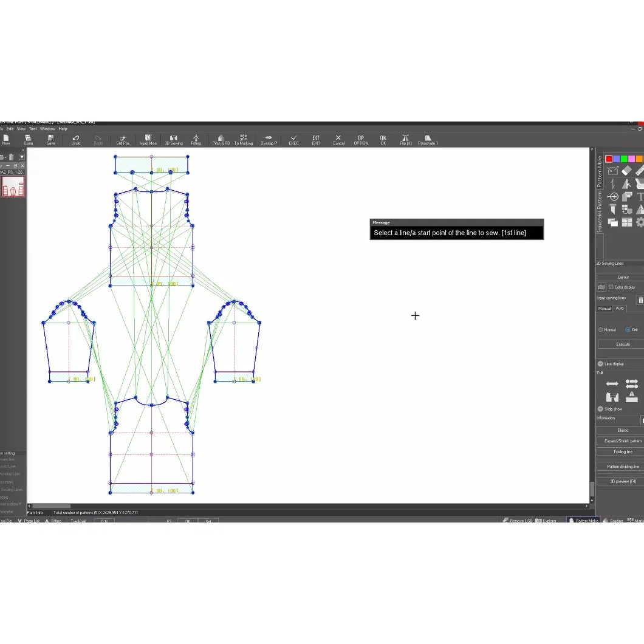This screenshot has height=644, width=644.
Task: Click the overlapping rectangles tool icon
Action: pos(613,222)
